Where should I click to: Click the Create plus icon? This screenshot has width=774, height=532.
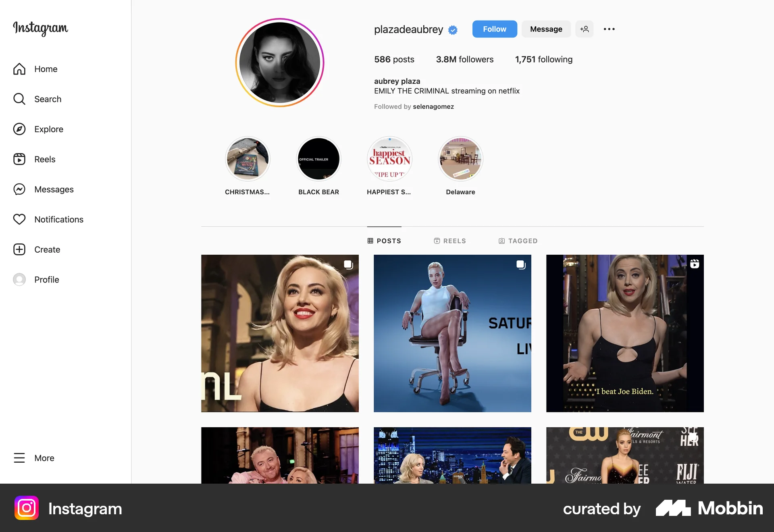pos(19,249)
